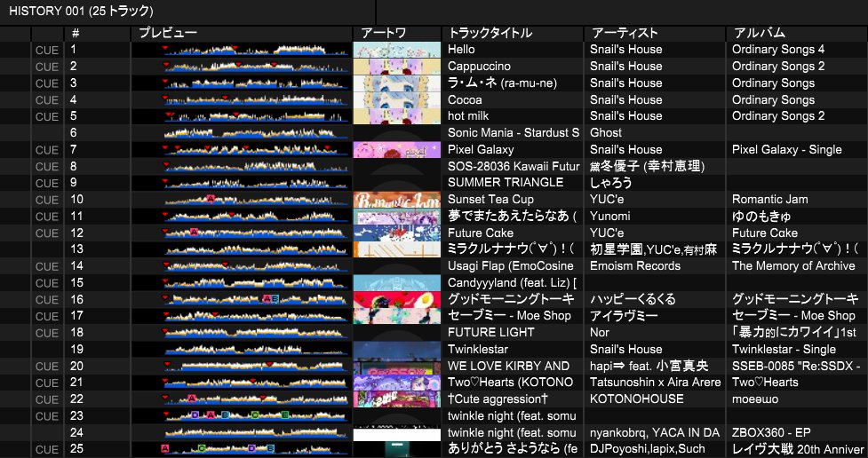Select the track SUMMER TRIANGLE

pyautogui.click(x=506, y=183)
